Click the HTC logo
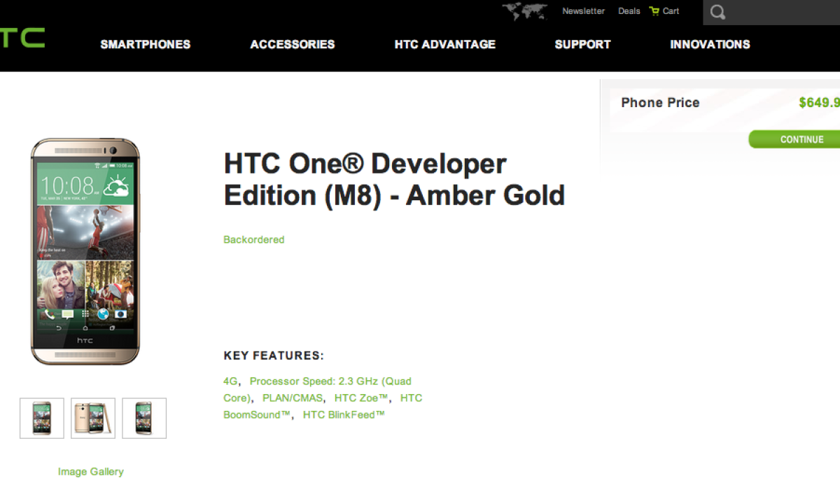840x504 pixels. (x=22, y=38)
